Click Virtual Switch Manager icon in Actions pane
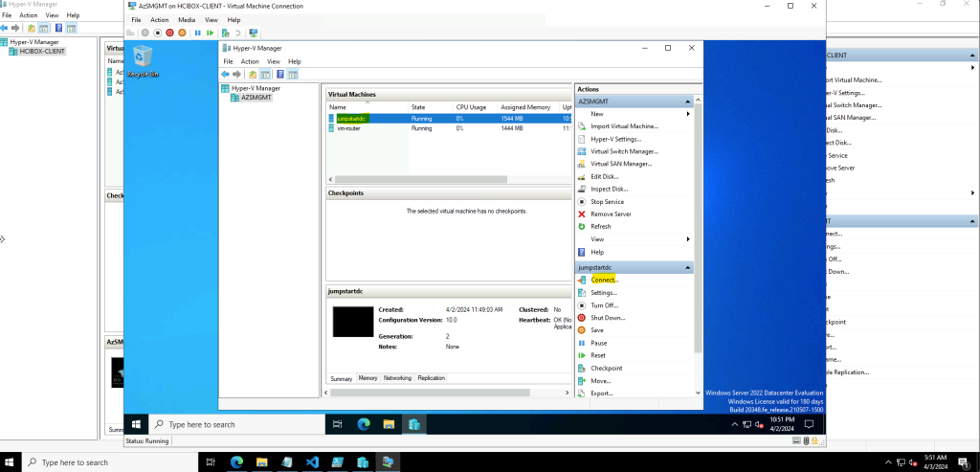Image resolution: width=980 pixels, height=472 pixels. (582, 151)
